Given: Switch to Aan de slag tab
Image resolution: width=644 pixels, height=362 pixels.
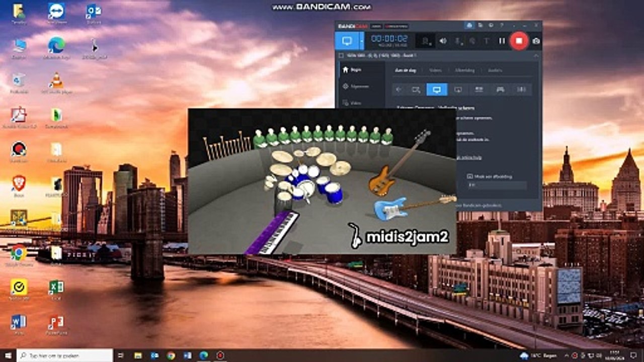Looking at the screenshot, I should pyautogui.click(x=405, y=70).
